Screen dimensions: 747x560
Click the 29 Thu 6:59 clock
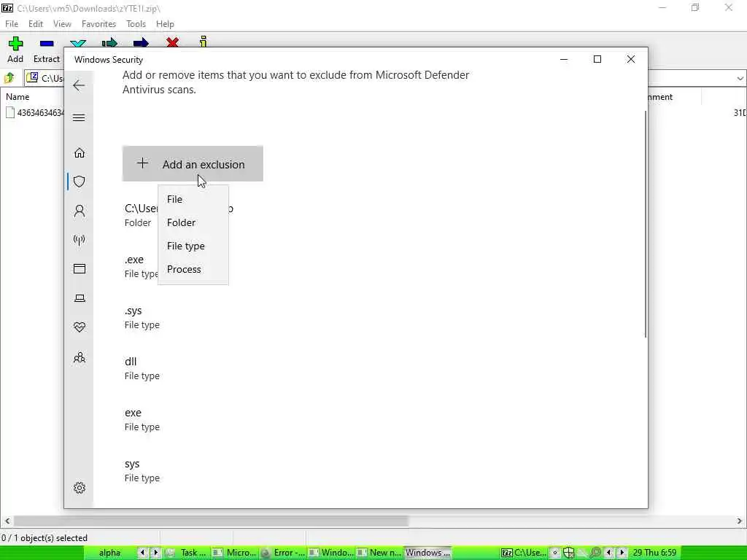click(654, 553)
